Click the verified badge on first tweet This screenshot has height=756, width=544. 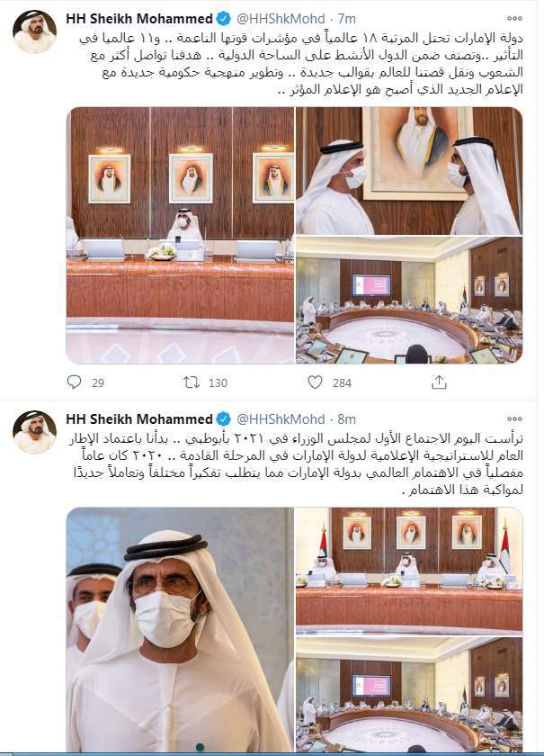(223, 19)
